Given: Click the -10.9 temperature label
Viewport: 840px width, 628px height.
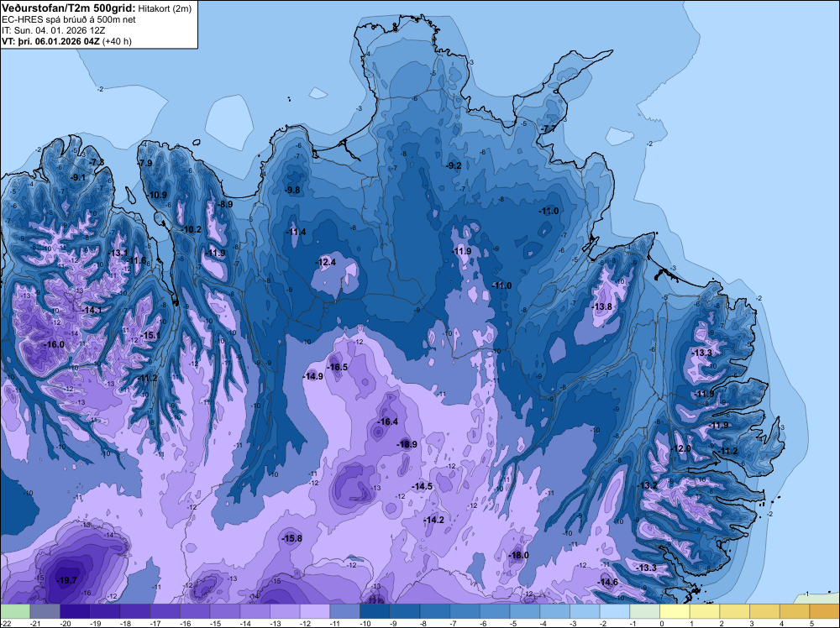Looking at the screenshot, I should [156, 196].
